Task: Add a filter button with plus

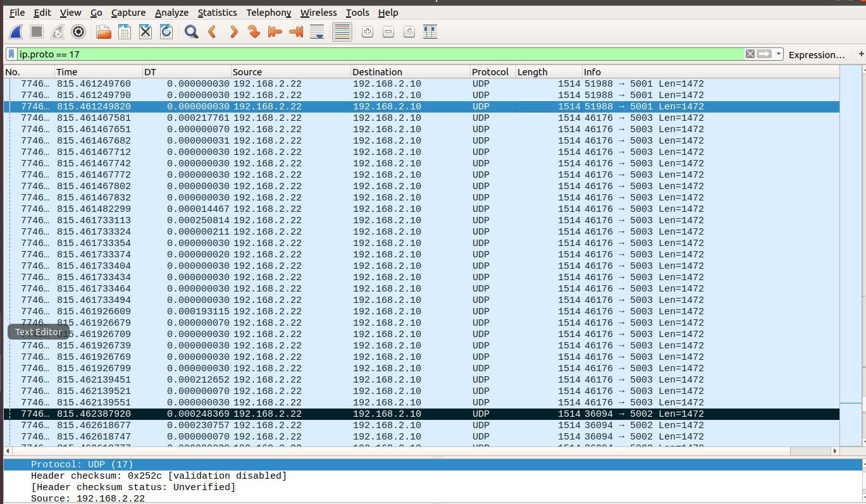Action: (861, 54)
